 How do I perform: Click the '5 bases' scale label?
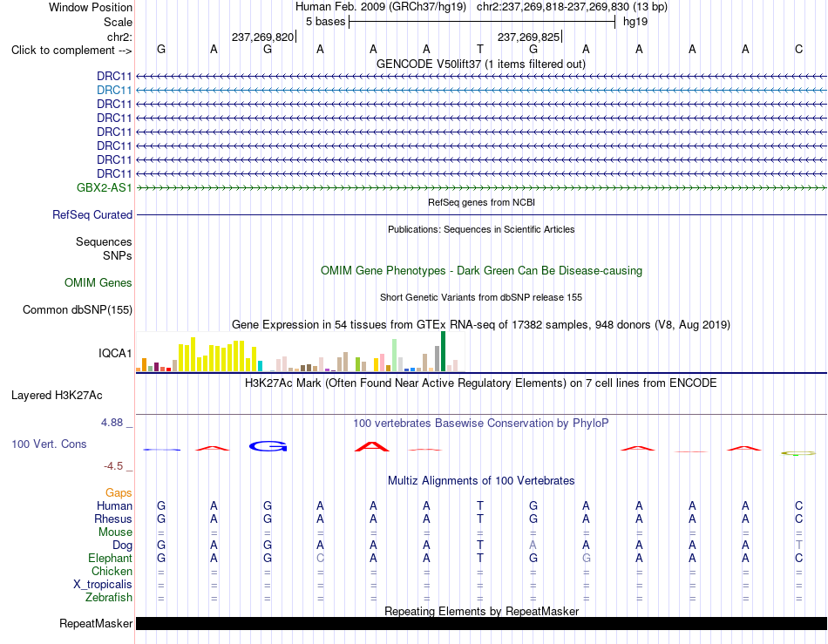[325, 22]
